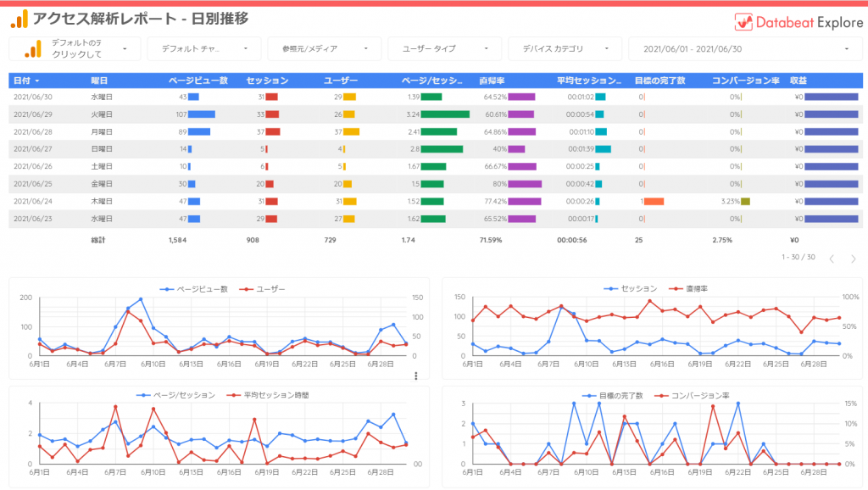This screenshot has width=868, height=490.
Task: Go to the previous table page arrow
Action: pos(832,259)
